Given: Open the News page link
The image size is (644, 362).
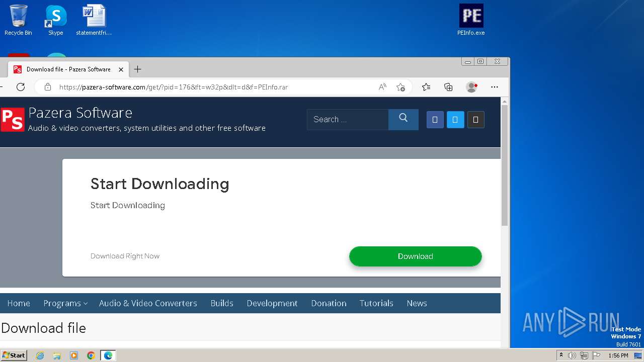Looking at the screenshot, I should click(x=417, y=303).
